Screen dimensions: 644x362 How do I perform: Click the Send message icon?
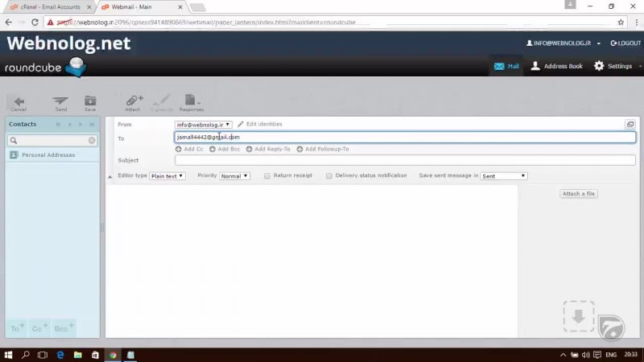pyautogui.click(x=60, y=102)
